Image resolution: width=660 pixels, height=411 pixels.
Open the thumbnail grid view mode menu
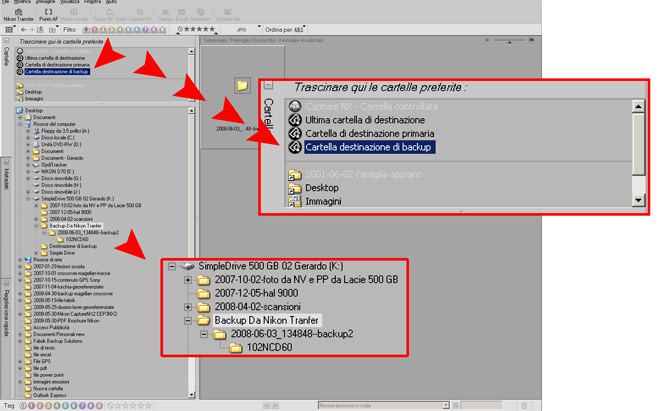(x=9, y=29)
